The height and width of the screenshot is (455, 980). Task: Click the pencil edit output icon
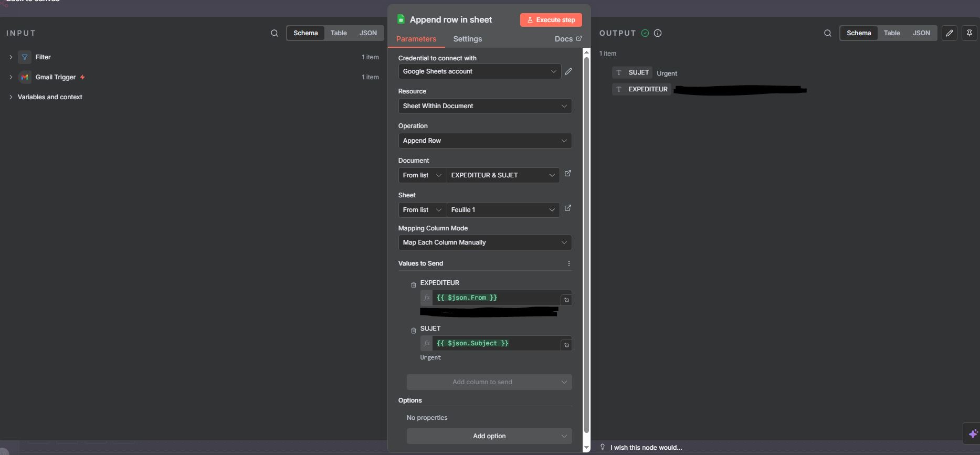[x=950, y=33]
